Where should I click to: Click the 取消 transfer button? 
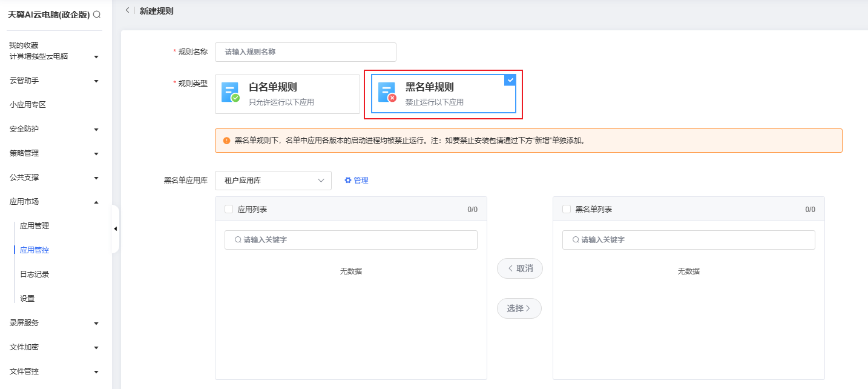point(520,268)
